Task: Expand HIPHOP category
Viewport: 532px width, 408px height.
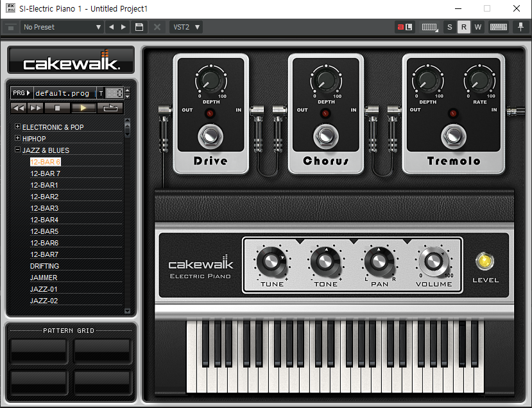Action: click(17, 138)
